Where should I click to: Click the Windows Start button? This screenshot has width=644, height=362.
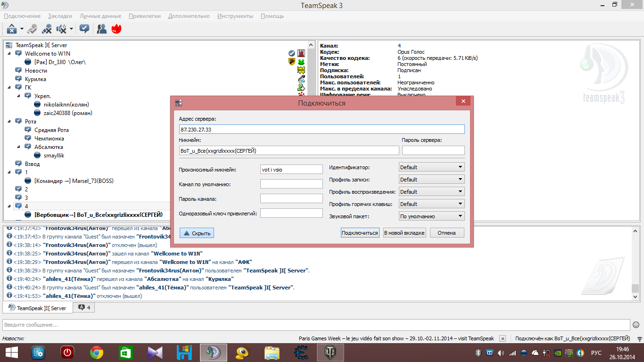pyautogui.click(x=12, y=353)
